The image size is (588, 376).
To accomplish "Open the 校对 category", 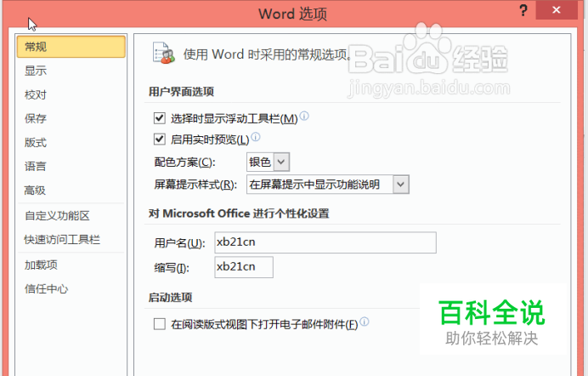I will [71, 94].
